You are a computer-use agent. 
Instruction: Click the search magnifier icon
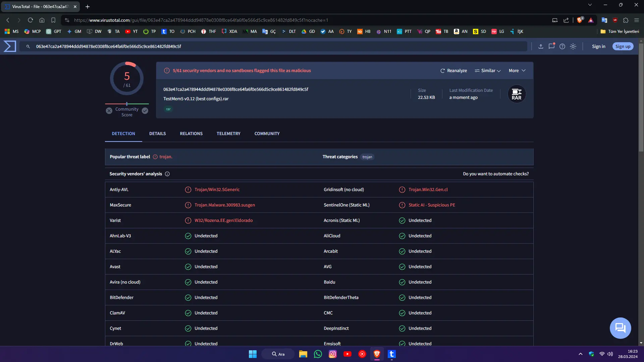tap(28, 47)
